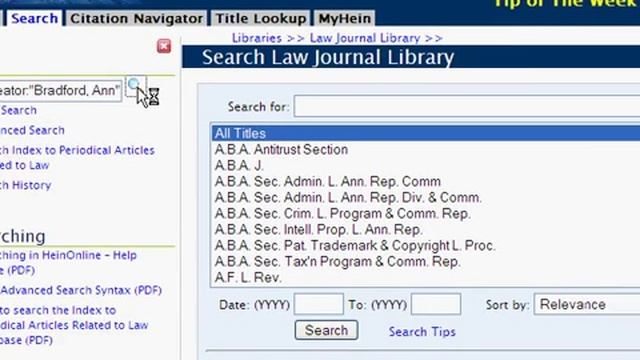
Task: Click the Search button
Action: (x=327, y=330)
